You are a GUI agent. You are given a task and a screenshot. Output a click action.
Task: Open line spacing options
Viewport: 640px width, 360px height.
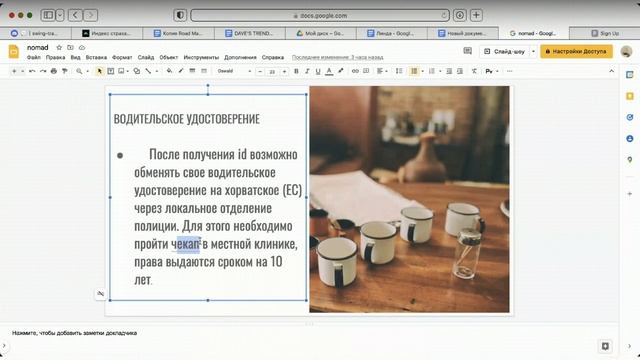(x=399, y=71)
